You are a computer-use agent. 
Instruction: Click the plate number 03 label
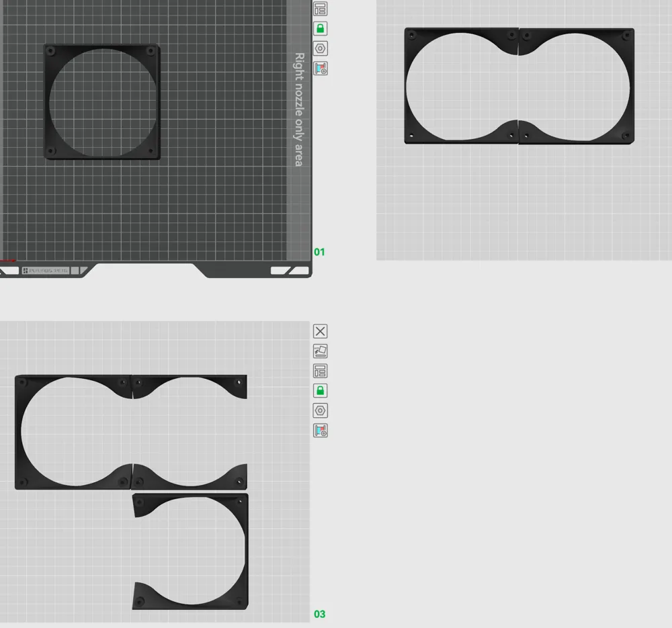319,614
